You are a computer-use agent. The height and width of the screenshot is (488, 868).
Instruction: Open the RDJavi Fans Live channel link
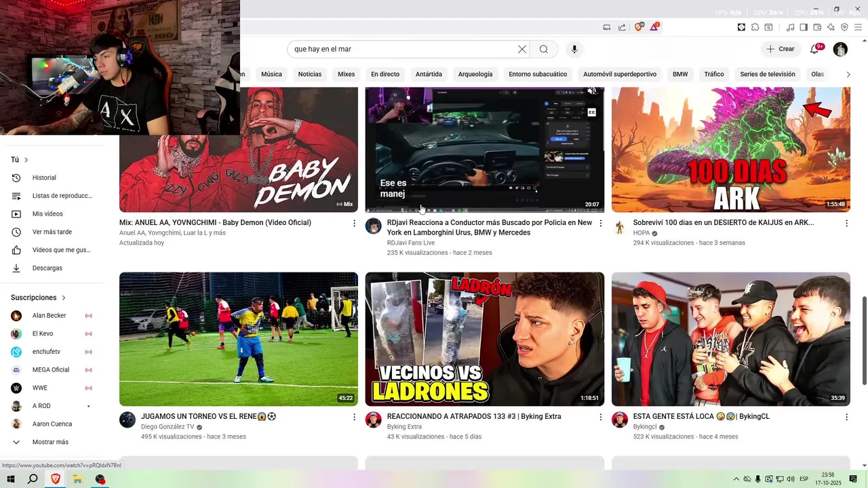[411, 243]
